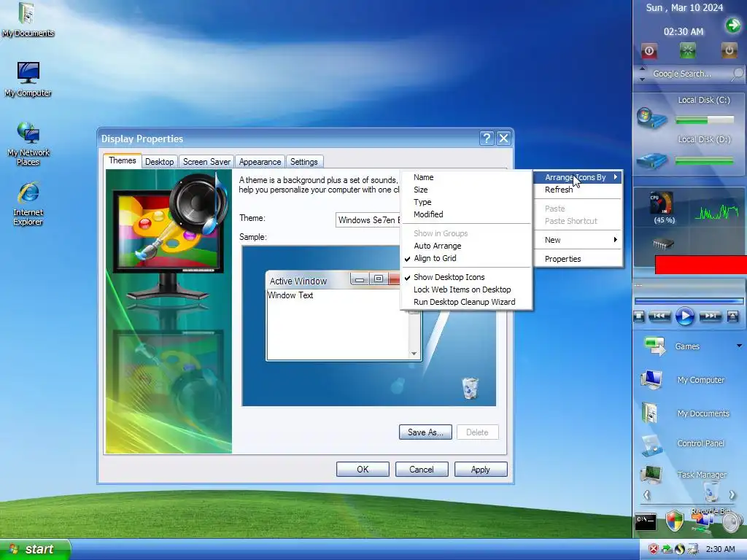Expand Games dropdown arrow in sidebar
Viewport: 747px width, 560px height.
pyautogui.click(x=739, y=346)
